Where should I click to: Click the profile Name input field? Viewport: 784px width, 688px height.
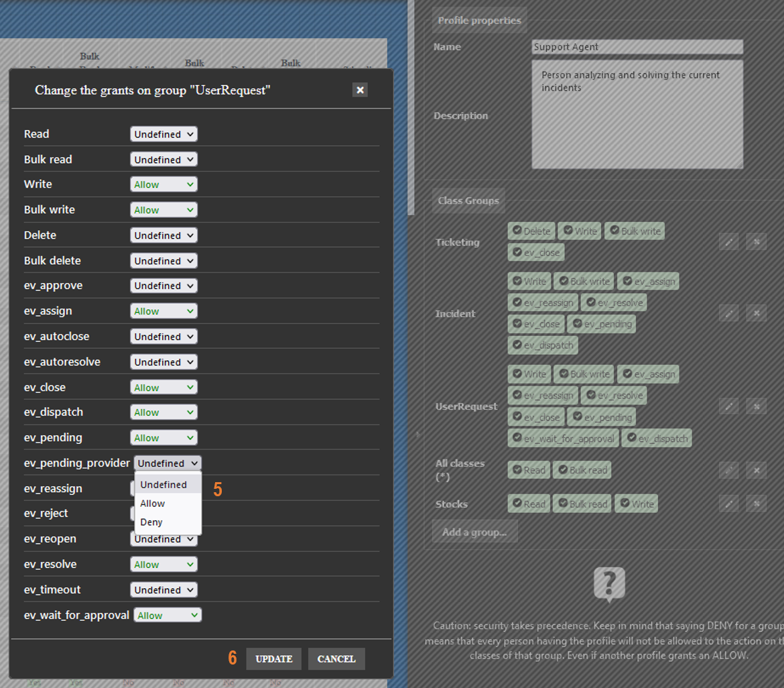[x=637, y=47]
